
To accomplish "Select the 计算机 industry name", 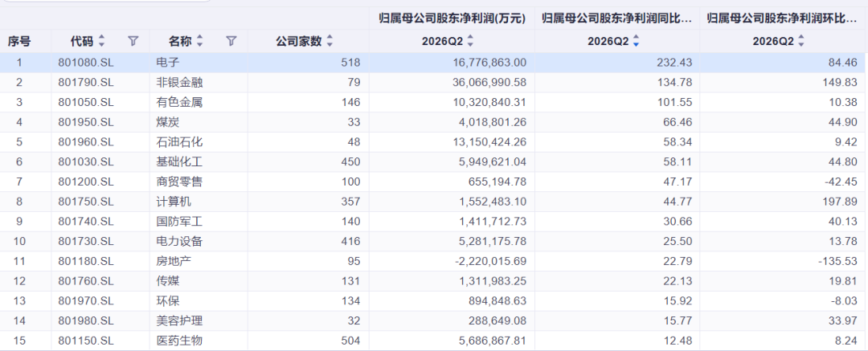I will [x=174, y=202].
